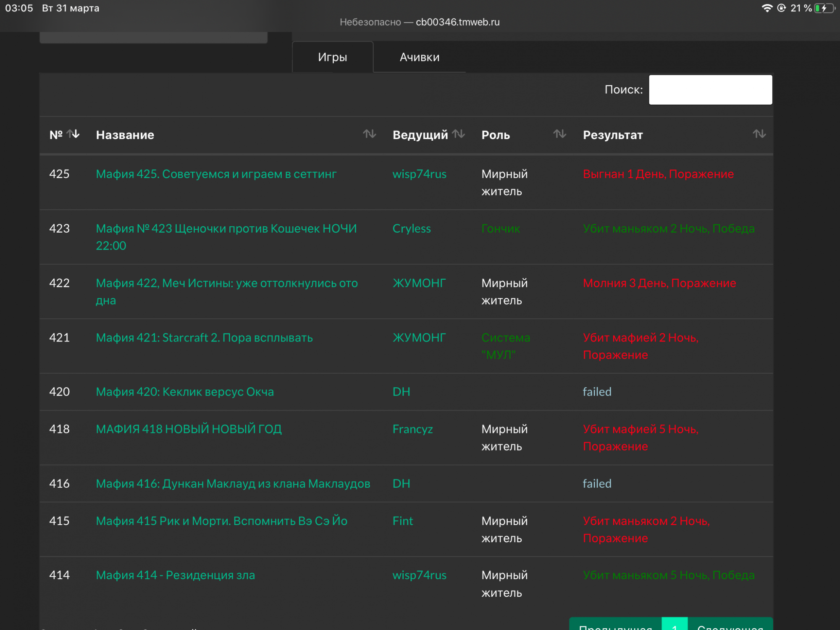Sort by Результат column arrows
The width and height of the screenshot is (840, 630).
click(x=759, y=134)
